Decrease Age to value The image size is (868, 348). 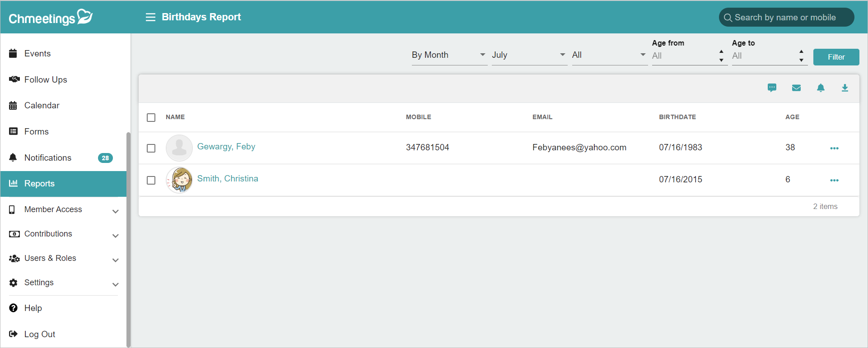[x=801, y=60]
